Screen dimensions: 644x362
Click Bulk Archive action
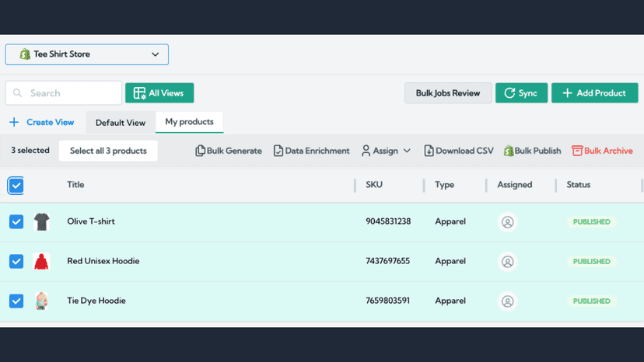(602, 151)
